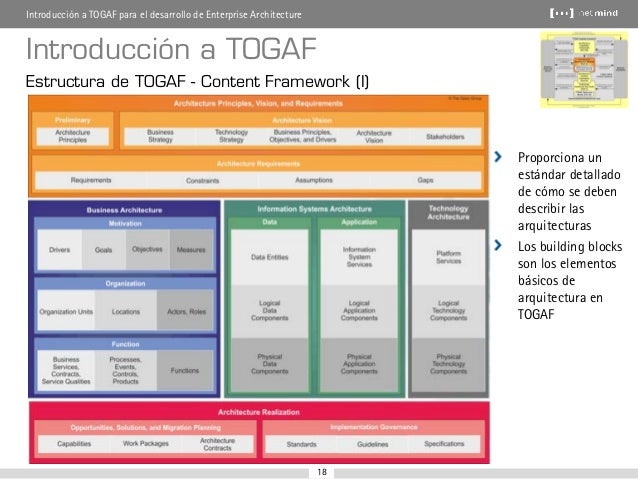Click page number 18
The width and height of the screenshot is (638, 479).
[x=322, y=472]
